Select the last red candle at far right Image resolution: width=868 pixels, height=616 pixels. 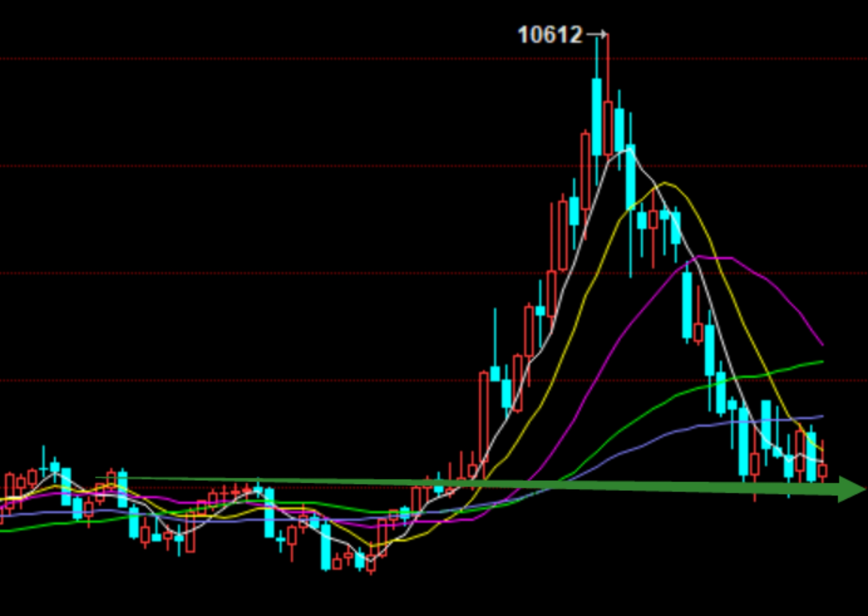click(x=822, y=471)
